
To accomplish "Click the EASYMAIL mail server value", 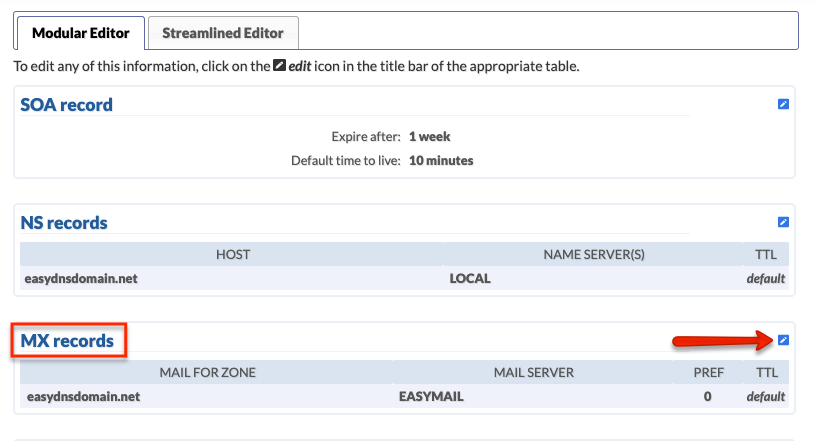I will click(431, 396).
